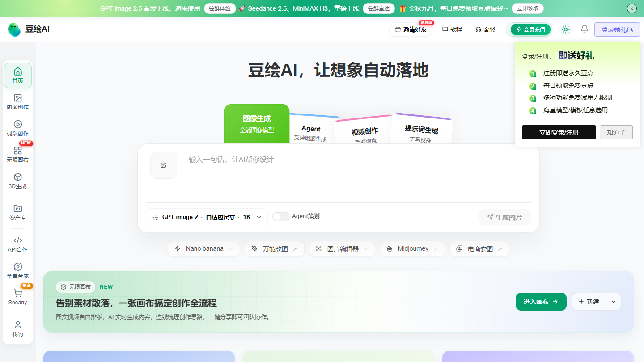644x362 pixels.
Task: Open the GPT image-2 model settings dropdown
Action: pyautogui.click(x=207, y=217)
